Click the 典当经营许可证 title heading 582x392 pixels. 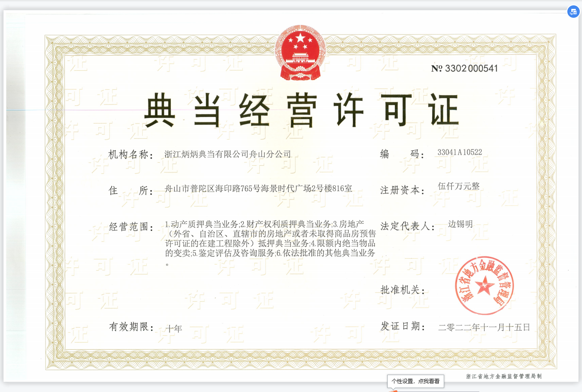301,110
